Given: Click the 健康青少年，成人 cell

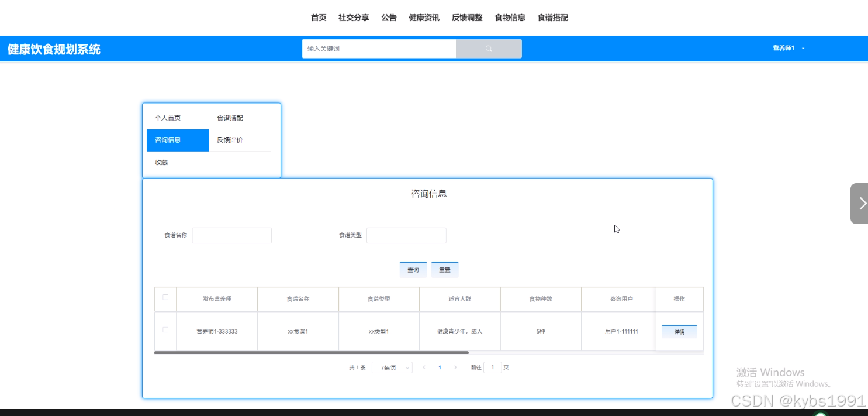Looking at the screenshot, I should pos(460,331).
